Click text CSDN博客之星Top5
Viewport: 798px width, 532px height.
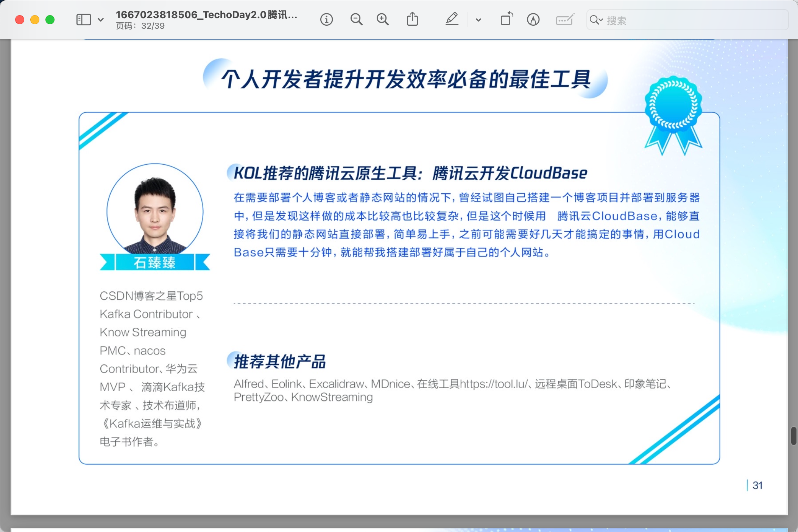tap(151, 296)
